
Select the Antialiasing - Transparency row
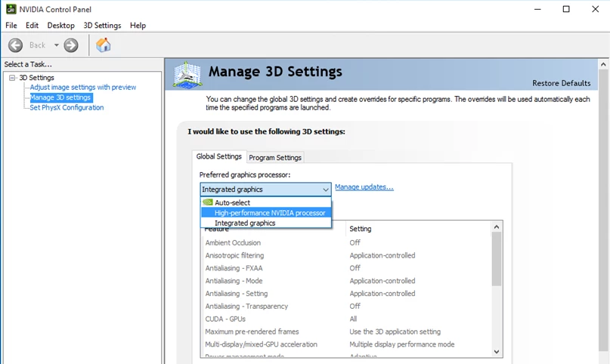(346, 306)
